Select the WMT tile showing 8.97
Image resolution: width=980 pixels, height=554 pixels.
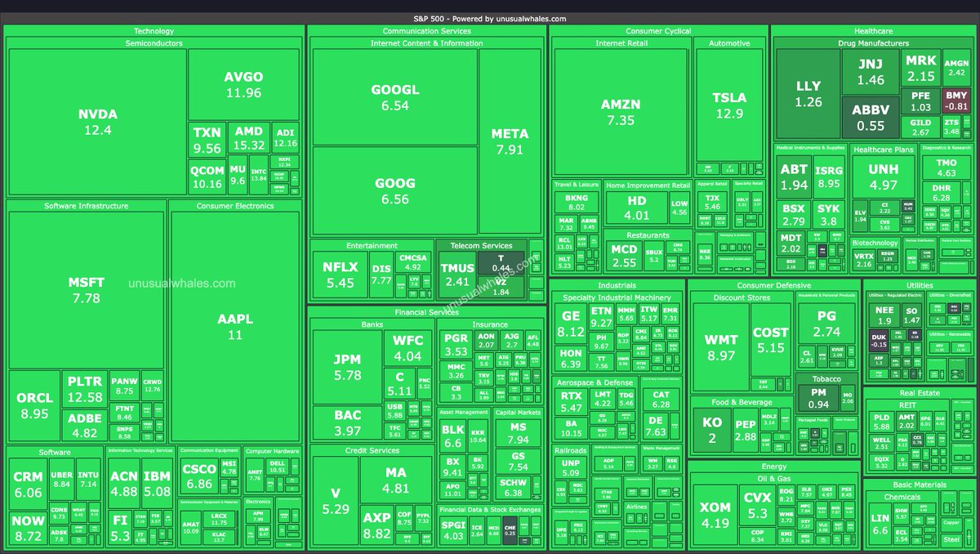[721, 348]
